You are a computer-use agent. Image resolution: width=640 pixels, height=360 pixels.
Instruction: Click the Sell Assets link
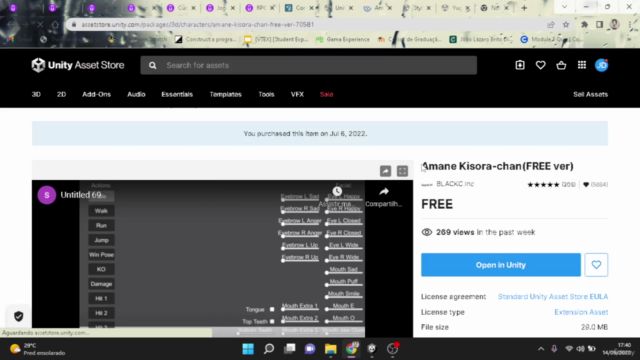tap(590, 94)
